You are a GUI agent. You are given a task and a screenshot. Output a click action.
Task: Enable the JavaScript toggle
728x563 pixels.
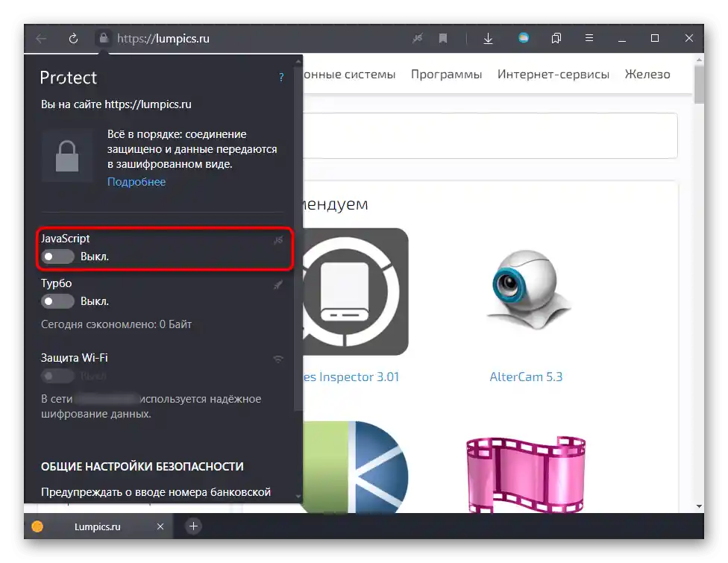(x=57, y=257)
